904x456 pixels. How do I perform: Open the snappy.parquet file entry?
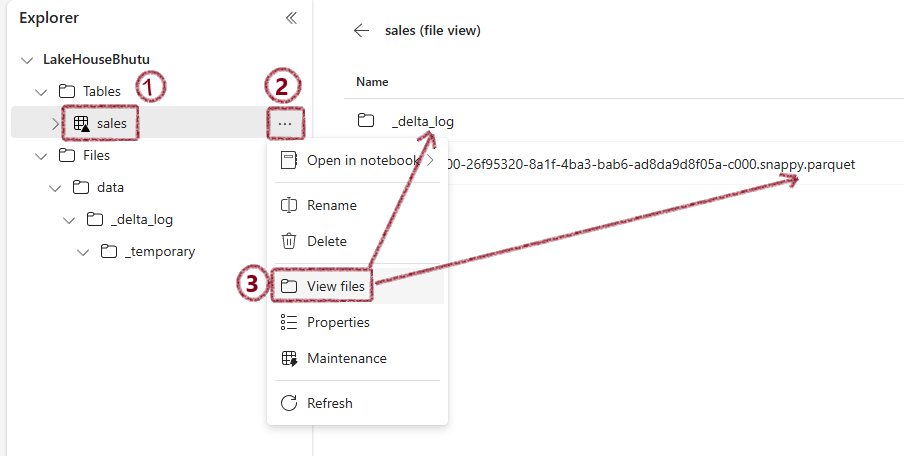pyautogui.click(x=650, y=165)
